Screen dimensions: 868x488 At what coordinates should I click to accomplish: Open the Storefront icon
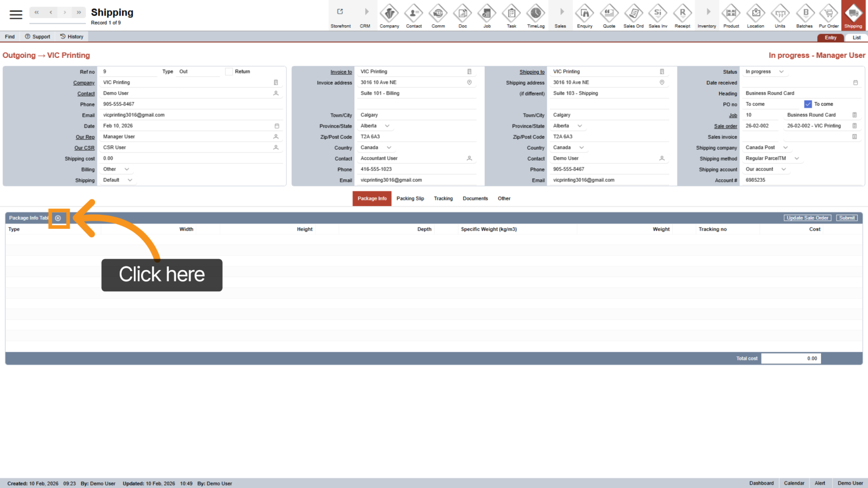tap(340, 16)
